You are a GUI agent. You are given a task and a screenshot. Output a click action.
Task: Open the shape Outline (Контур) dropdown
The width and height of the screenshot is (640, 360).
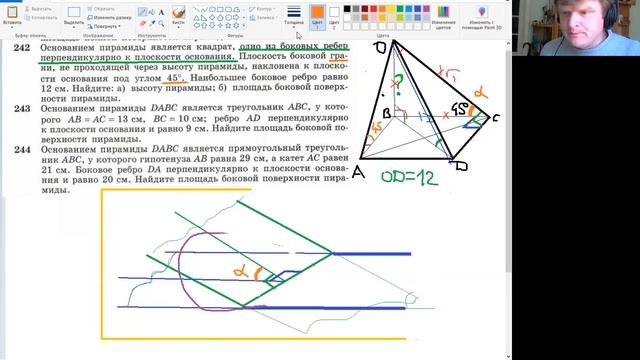pos(262,9)
